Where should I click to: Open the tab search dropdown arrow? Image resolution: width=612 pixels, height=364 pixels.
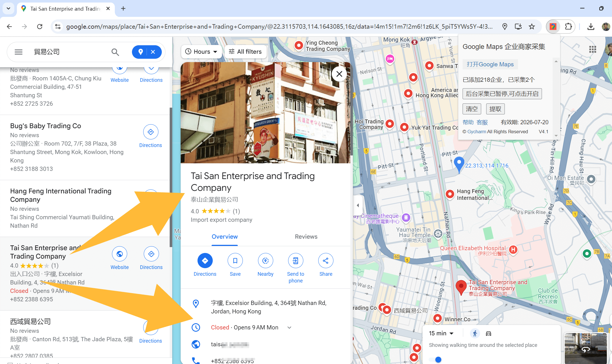(8, 8)
